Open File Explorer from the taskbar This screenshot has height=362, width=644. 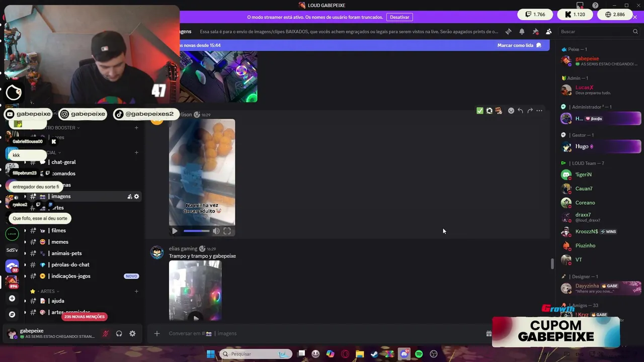click(360, 354)
